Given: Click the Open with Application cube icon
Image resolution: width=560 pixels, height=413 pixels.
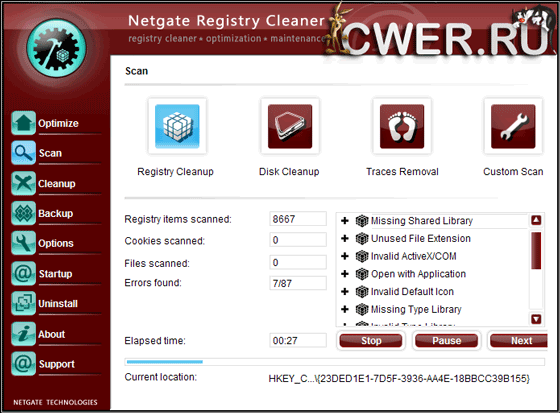Looking at the screenshot, I should 362,274.
